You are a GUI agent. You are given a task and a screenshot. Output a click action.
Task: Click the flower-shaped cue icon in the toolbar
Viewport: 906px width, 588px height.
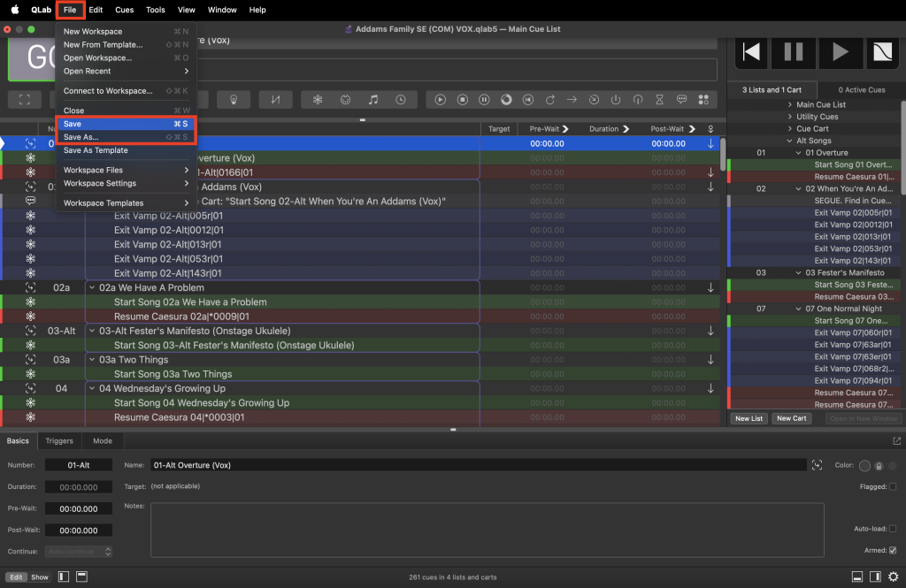click(318, 100)
